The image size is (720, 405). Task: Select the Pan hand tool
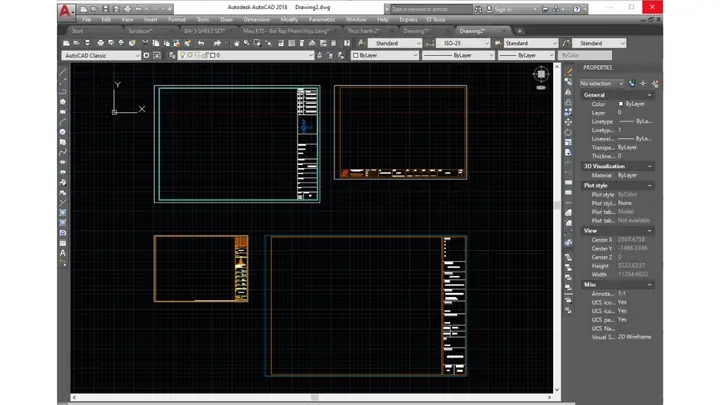pyautogui.click(x=236, y=43)
